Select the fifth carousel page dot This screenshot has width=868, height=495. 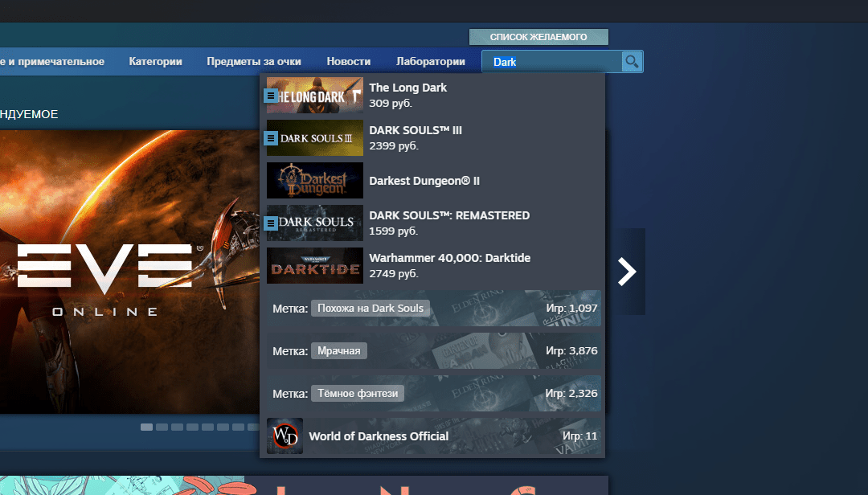(207, 427)
